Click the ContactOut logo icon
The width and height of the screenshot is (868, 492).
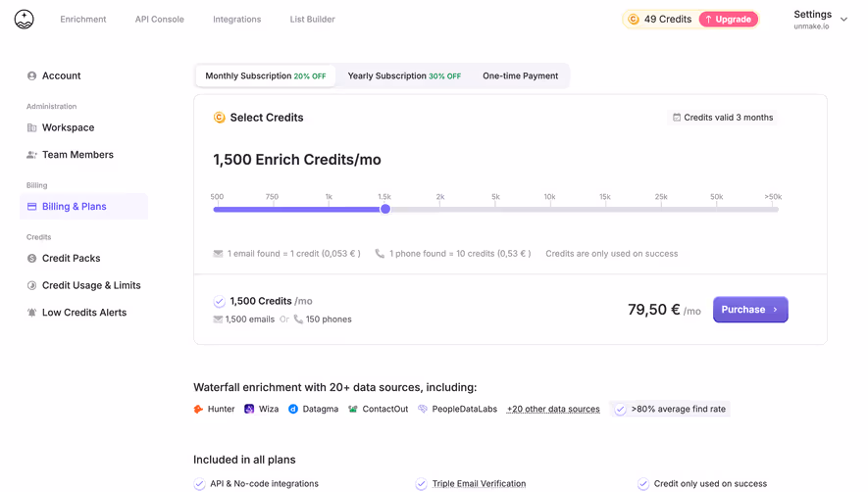353,409
